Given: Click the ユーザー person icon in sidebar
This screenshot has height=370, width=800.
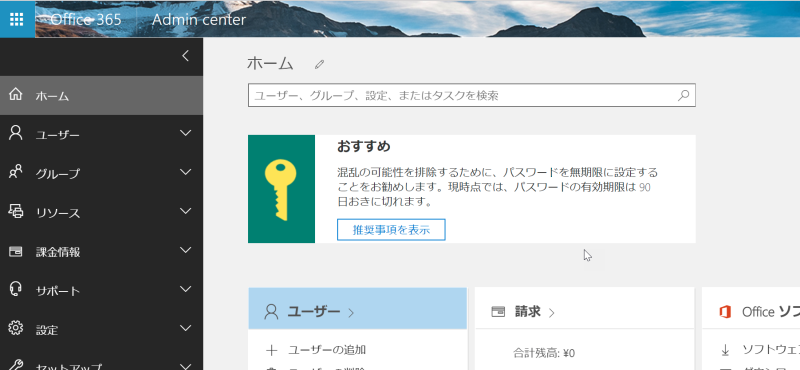Looking at the screenshot, I should 16,133.
